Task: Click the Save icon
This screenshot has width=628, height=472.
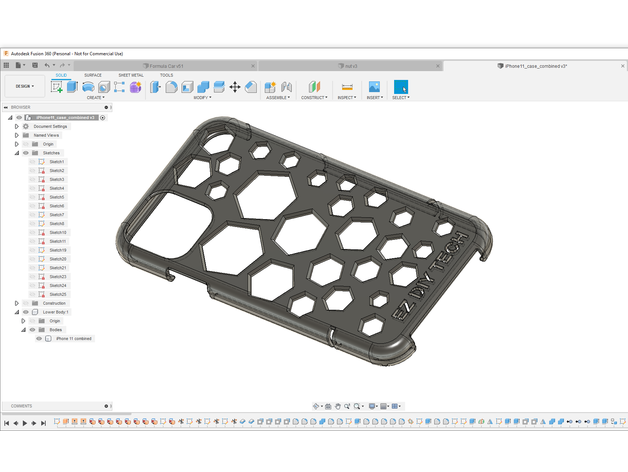Action: (x=35, y=65)
